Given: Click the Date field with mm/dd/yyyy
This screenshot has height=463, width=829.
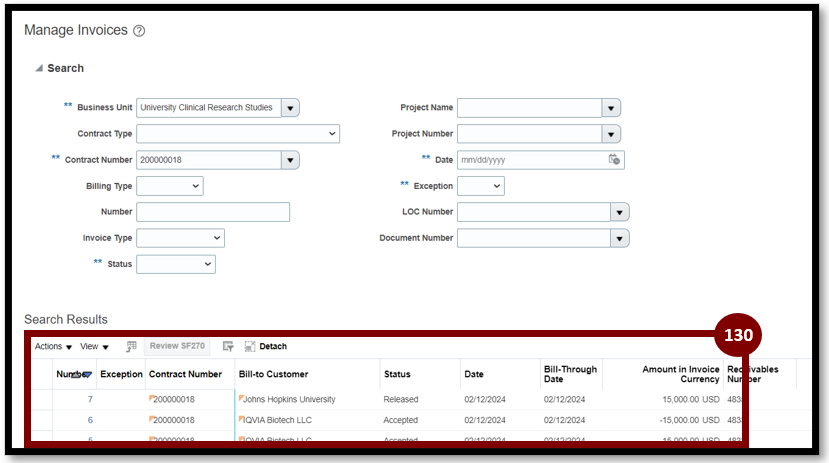Looking at the screenshot, I should point(531,160).
